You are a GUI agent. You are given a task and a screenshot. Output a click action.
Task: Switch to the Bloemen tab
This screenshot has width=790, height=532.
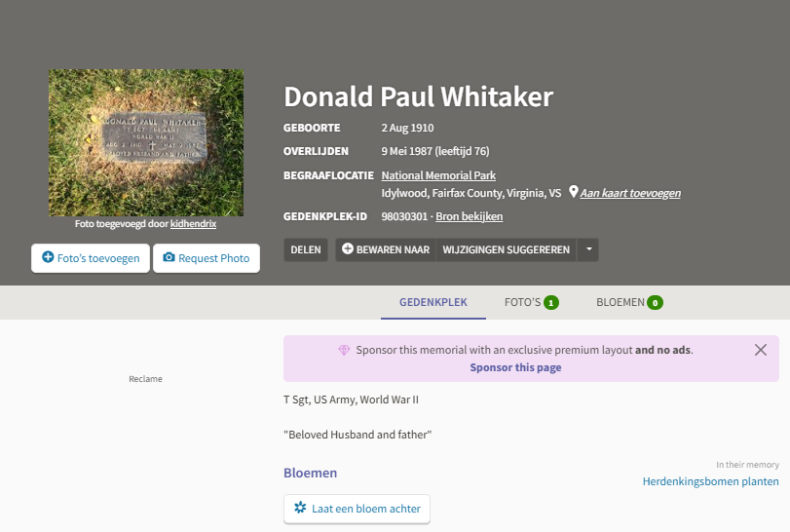(629, 302)
